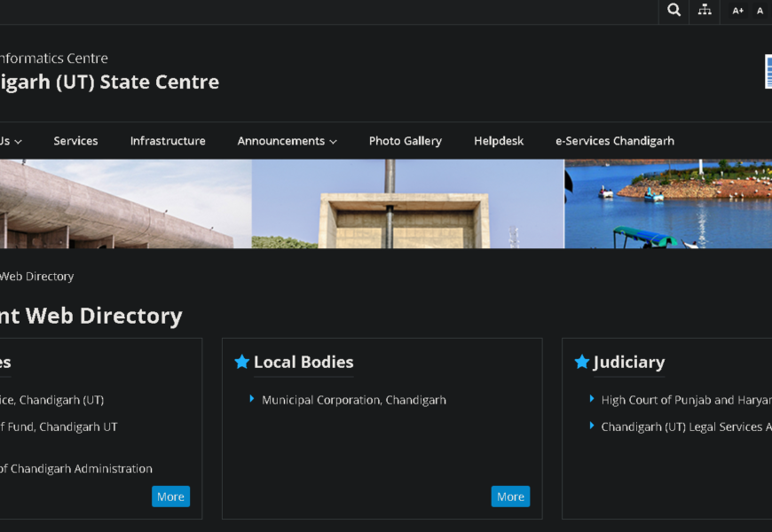
Task: Open the search magnifier icon
Action: (674, 11)
